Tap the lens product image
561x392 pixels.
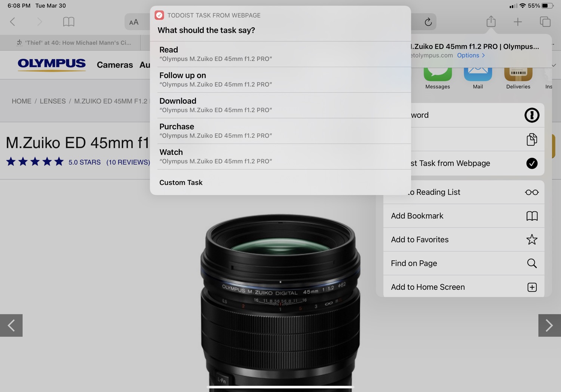[x=280, y=303]
